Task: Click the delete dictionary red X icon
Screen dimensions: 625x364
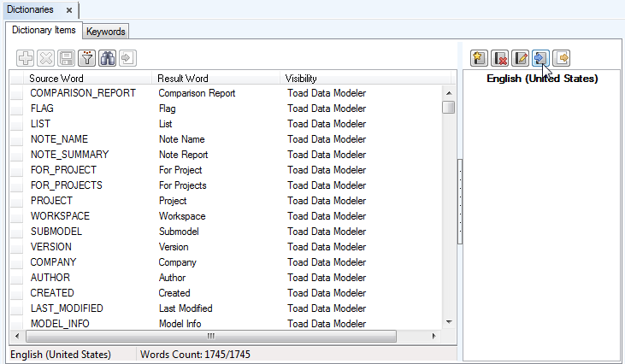Action: click(x=500, y=58)
